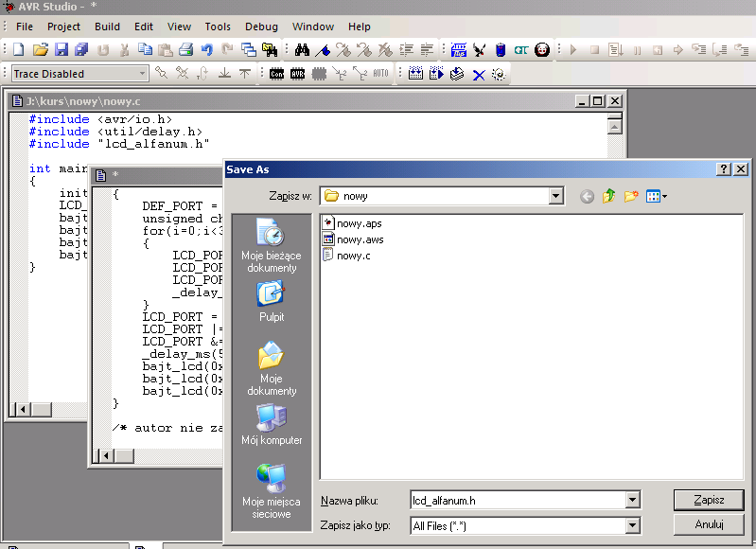Click the blue X toolbar icon
Viewport: 756px width, 549px height.
478,74
